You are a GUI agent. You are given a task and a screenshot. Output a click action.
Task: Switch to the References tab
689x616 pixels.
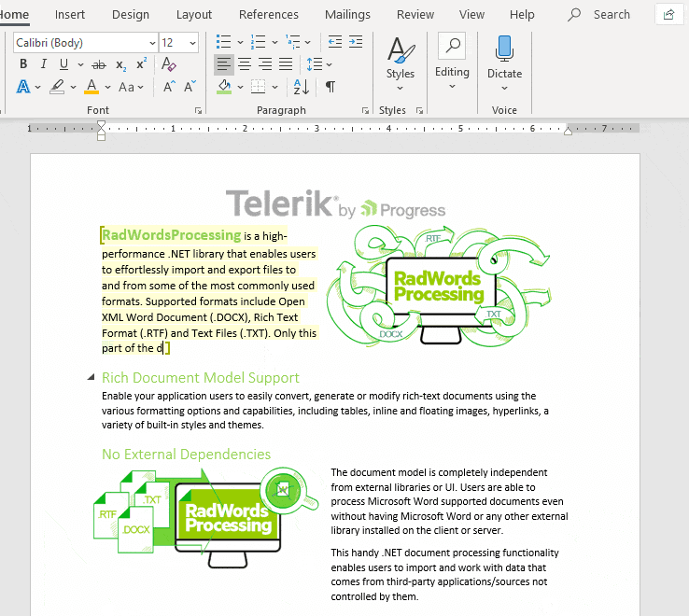click(269, 15)
